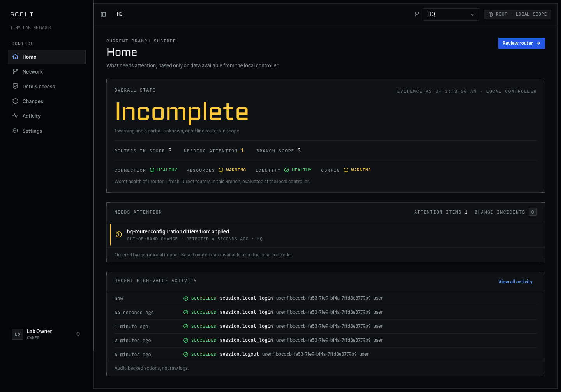Viewport: 561px width, 392px height.
Task: Click success icon in '1 minute ago' row
Action: [x=186, y=327]
